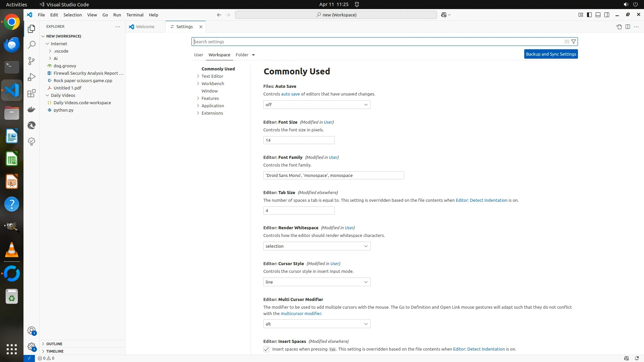The height and width of the screenshot is (362, 644).
Task: Toggle the panel layout icon
Action: coord(598,15)
